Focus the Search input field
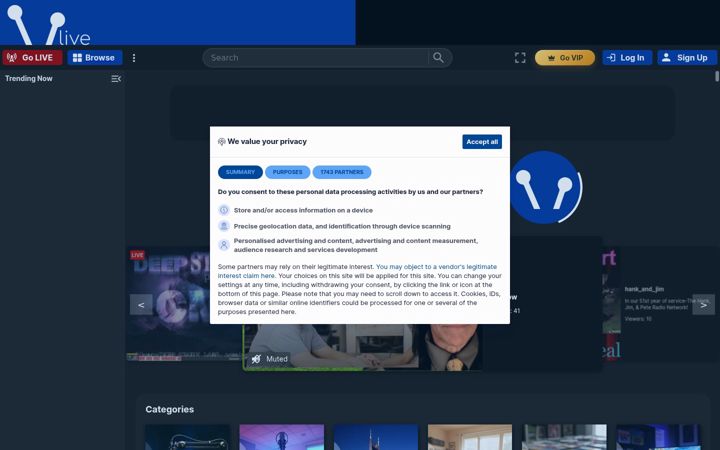 coord(316,58)
